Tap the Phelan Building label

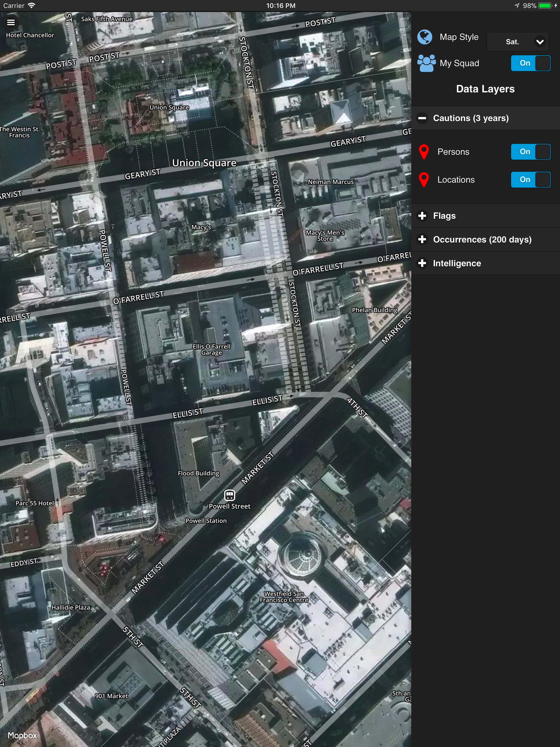click(375, 310)
